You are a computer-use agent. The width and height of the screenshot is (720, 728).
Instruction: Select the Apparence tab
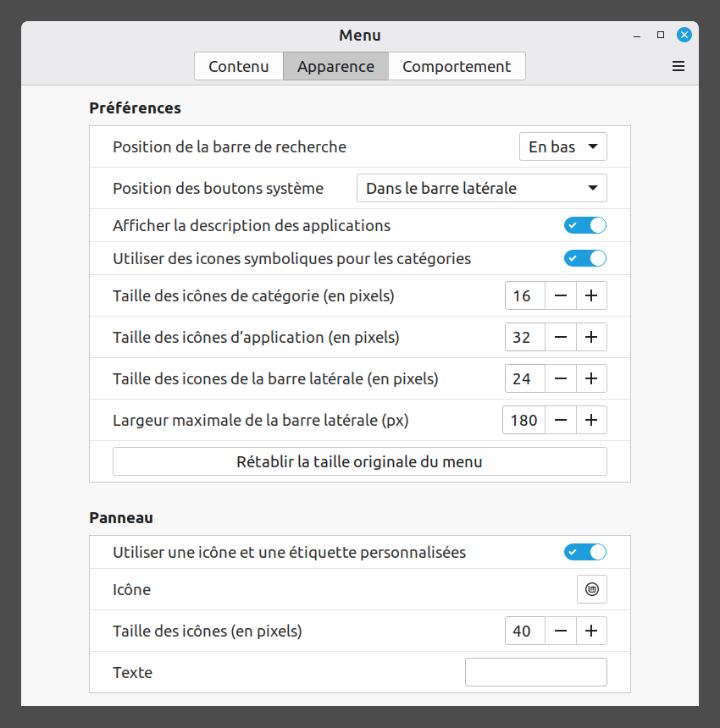click(335, 66)
